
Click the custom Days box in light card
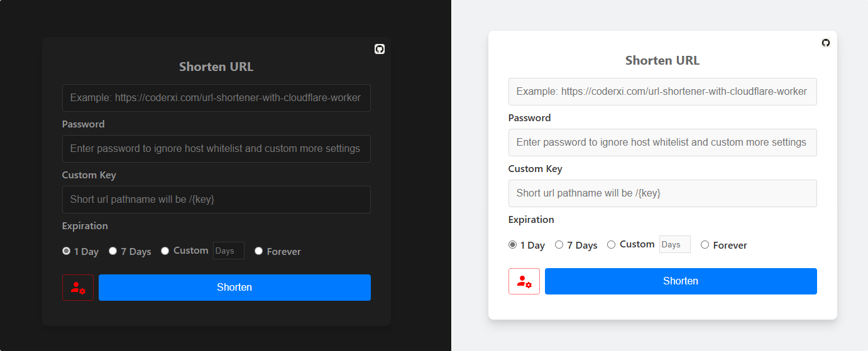(675, 244)
